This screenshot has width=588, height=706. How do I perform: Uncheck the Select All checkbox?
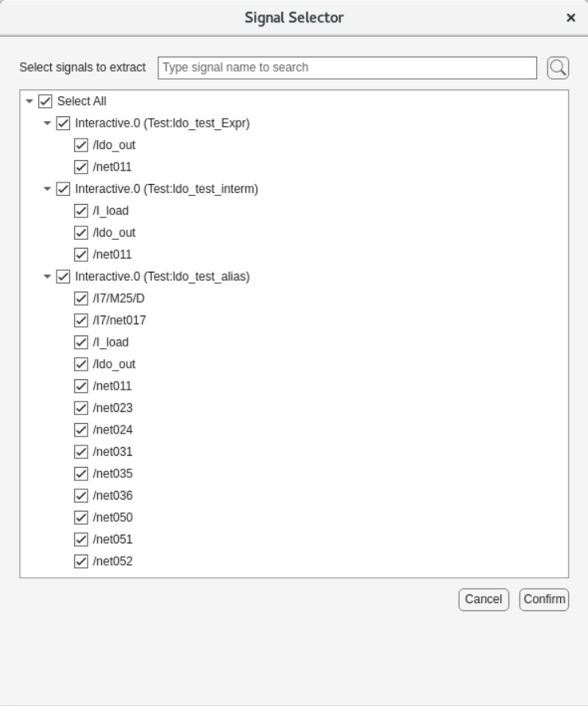[x=45, y=101]
